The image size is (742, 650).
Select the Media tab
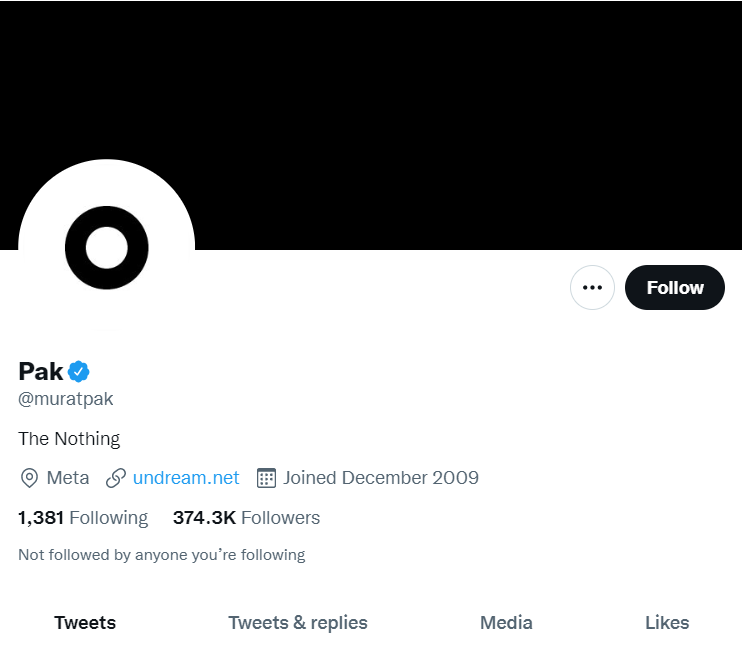506,623
